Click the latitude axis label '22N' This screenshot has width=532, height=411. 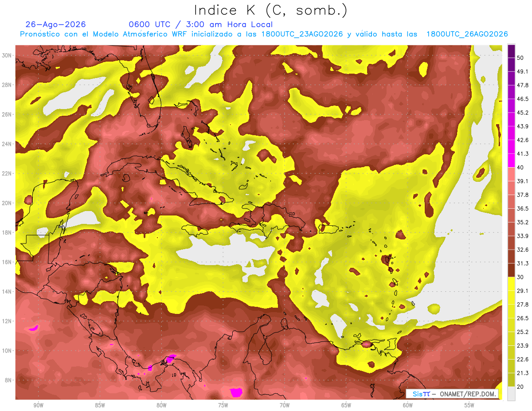[x=7, y=173]
